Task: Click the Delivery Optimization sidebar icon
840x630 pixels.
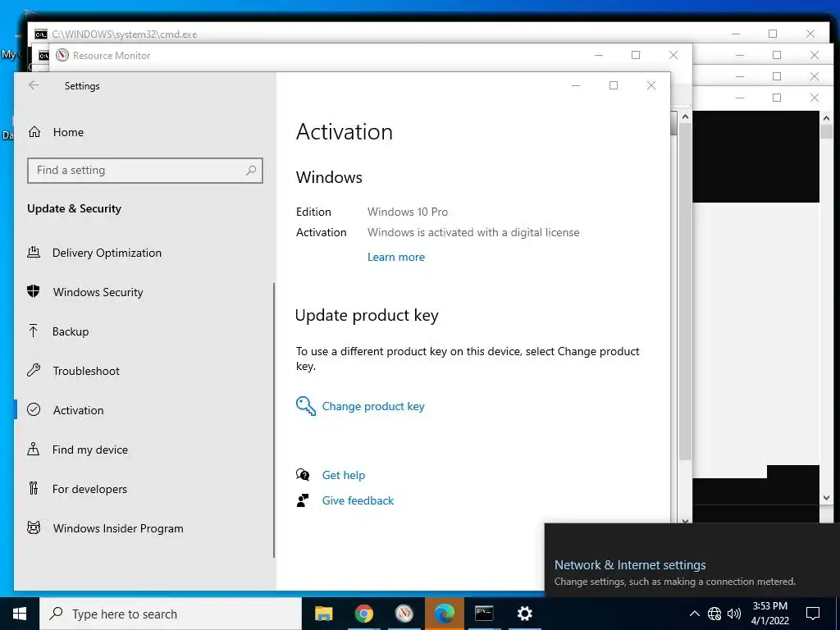Action: [x=34, y=253]
